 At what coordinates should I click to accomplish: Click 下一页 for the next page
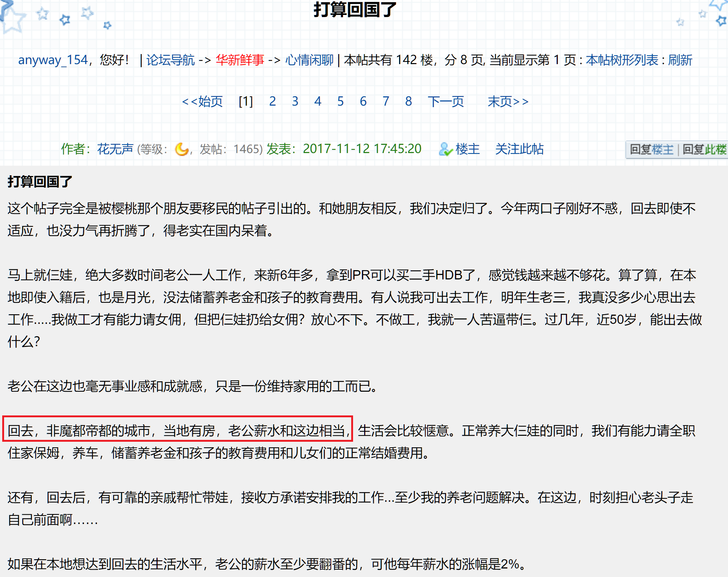[445, 101]
